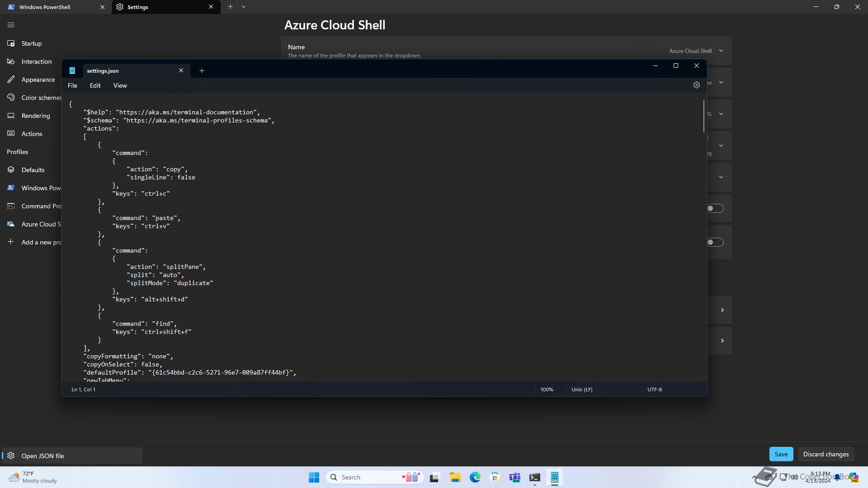Open the weather widget showing 72°F
The image size is (868, 488).
tap(33, 477)
